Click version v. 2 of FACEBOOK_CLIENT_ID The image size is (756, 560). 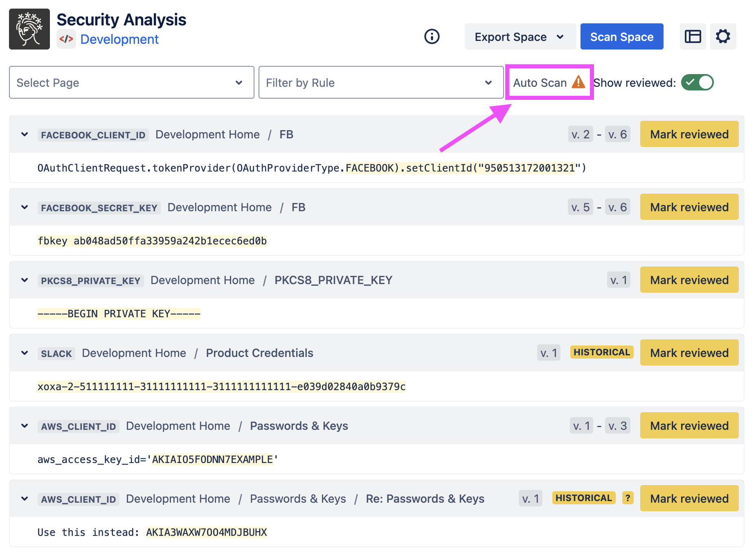click(580, 134)
